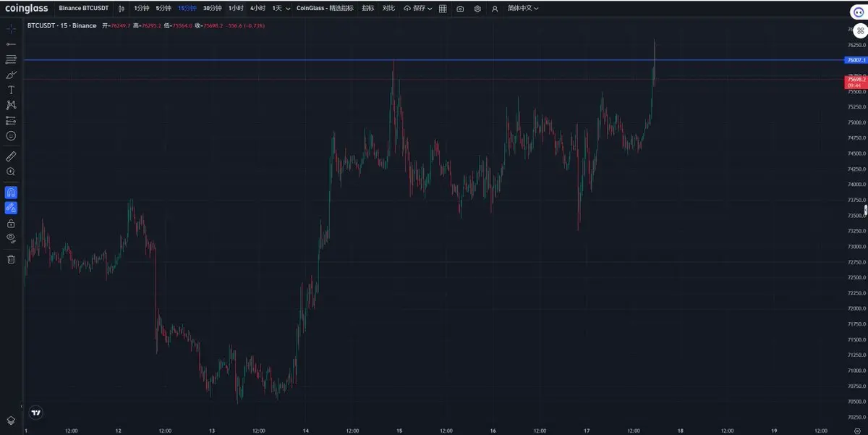Select the brush drawing tool

coord(11,75)
